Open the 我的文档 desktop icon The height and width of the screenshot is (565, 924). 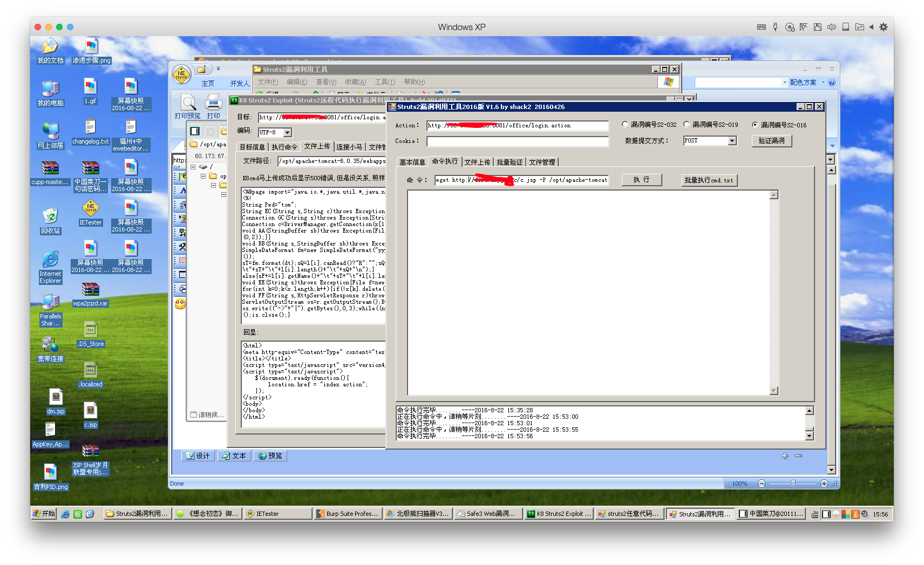(50, 51)
